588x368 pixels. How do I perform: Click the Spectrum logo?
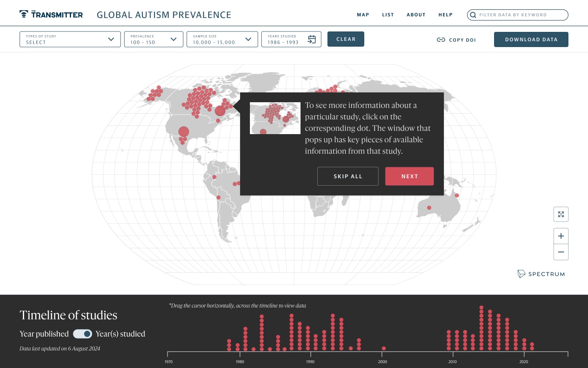point(541,274)
